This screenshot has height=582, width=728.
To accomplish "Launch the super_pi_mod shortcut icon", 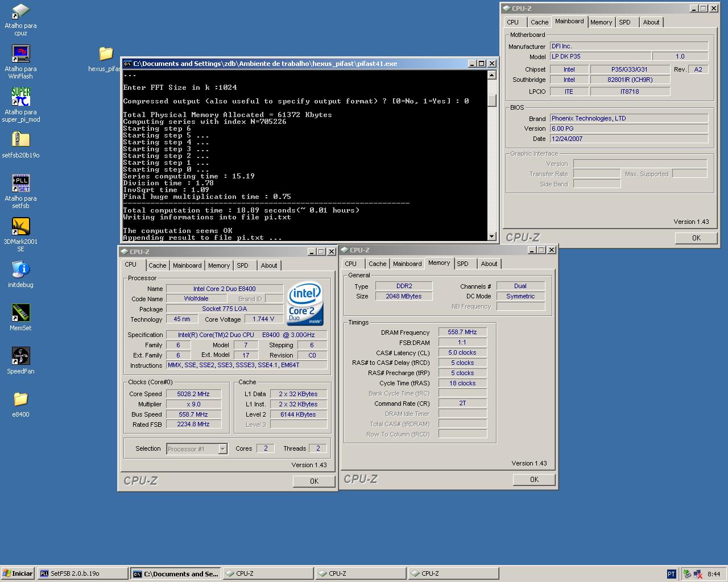I will [20, 97].
